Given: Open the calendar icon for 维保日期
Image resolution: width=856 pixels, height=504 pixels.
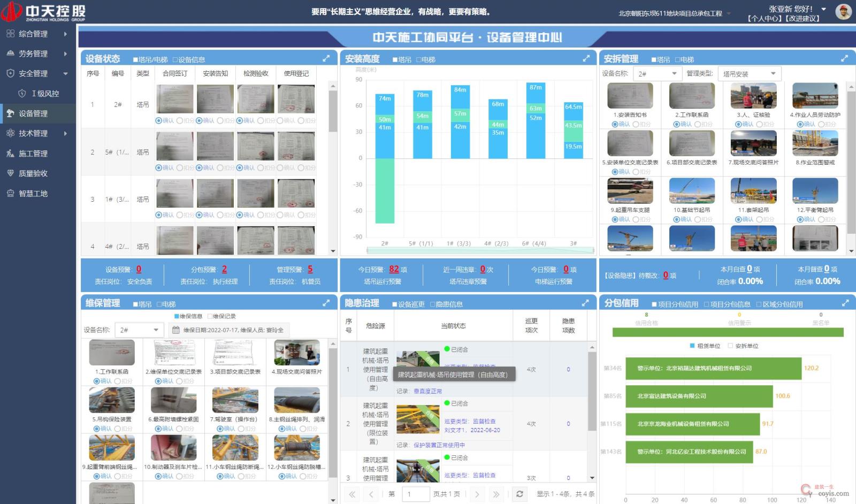Looking at the screenshot, I should click(175, 330).
